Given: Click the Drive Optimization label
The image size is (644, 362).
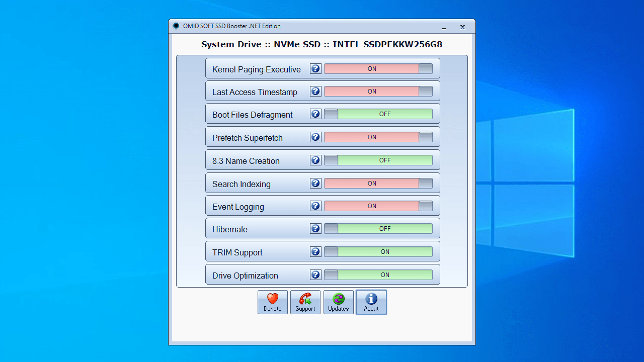Looking at the screenshot, I should (x=245, y=276).
